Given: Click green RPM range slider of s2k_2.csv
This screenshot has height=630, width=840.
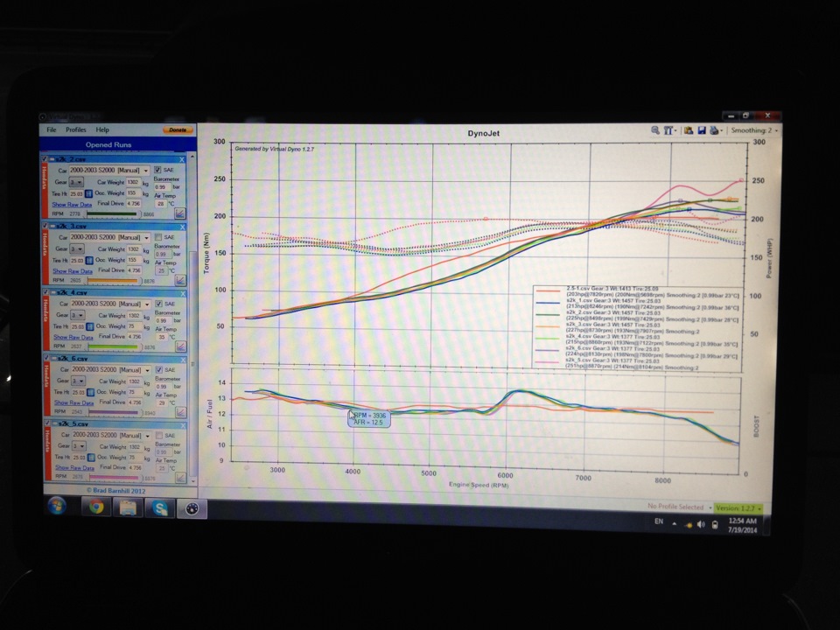Looking at the screenshot, I should click(113, 214).
